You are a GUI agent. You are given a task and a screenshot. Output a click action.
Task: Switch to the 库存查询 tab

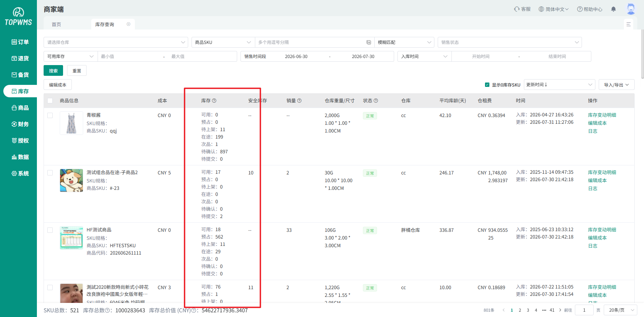105,24
